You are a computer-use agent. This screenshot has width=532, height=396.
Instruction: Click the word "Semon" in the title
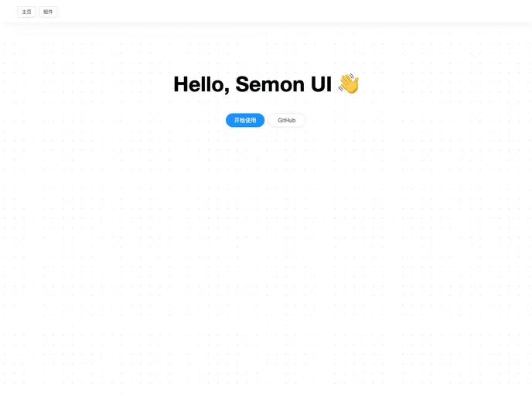[x=270, y=84]
